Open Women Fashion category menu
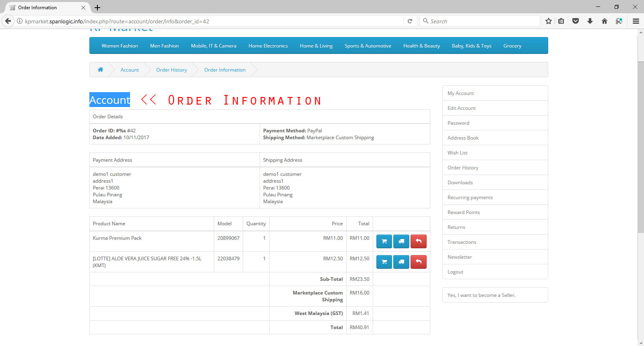This screenshot has width=644, height=346. (x=120, y=46)
